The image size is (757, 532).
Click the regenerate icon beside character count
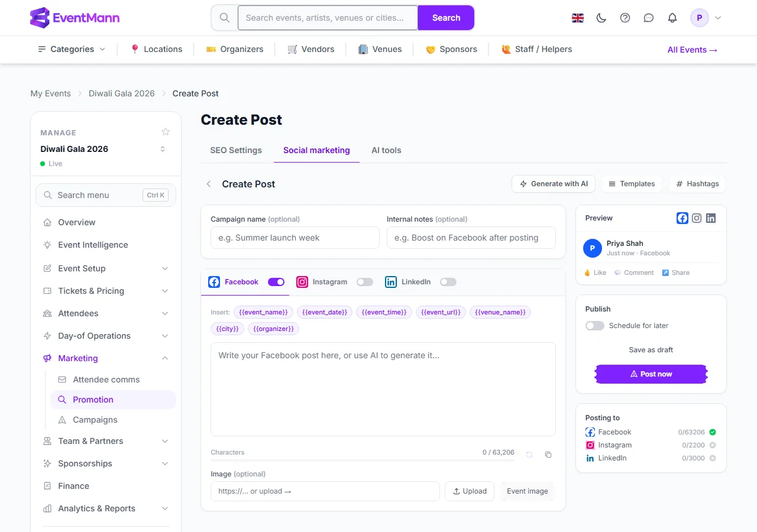tap(529, 455)
